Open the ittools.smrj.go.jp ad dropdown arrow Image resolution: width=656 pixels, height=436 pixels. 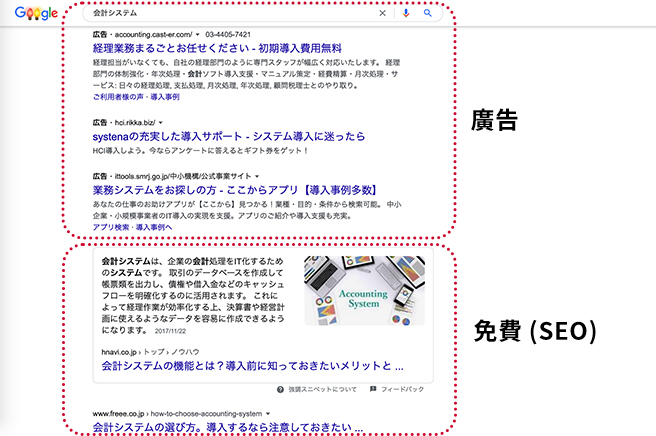tap(257, 176)
